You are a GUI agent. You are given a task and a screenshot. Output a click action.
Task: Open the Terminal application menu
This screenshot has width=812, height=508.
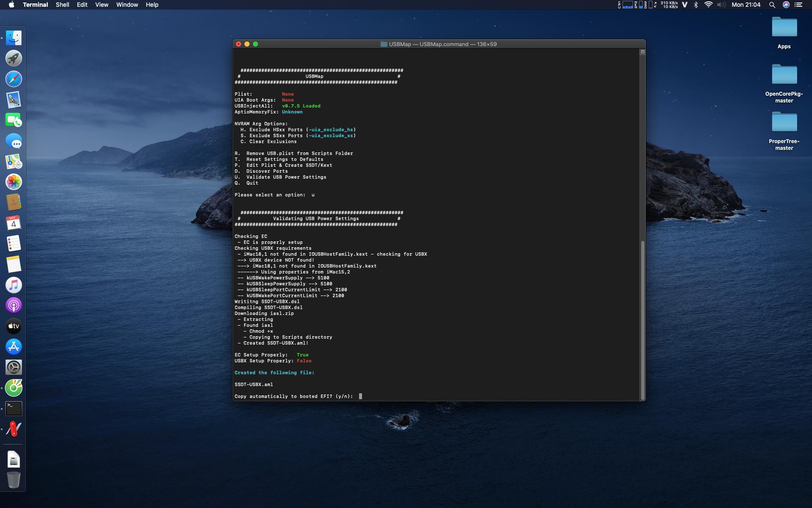coord(36,5)
